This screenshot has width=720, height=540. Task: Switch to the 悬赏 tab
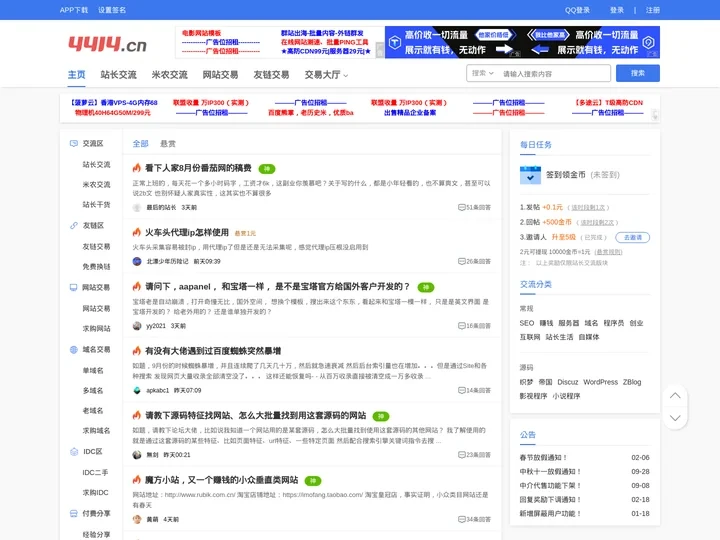(168, 144)
